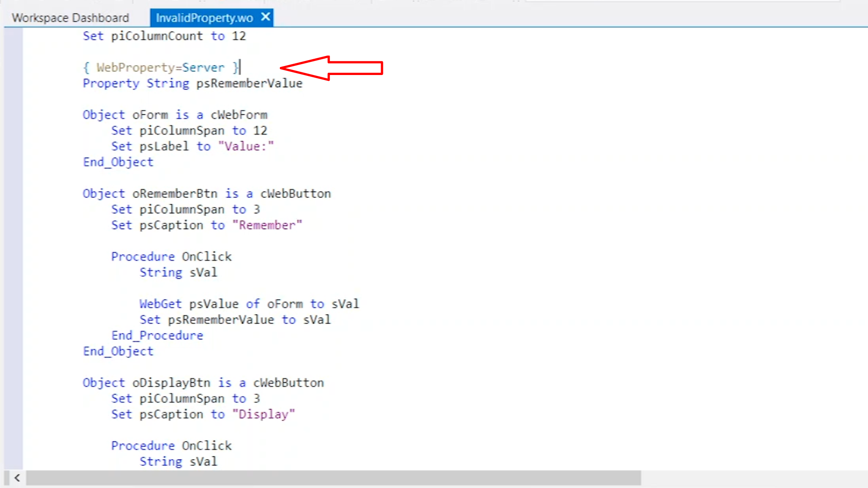Click oDisplayBtn object name
The image size is (868, 488).
point(171,383)
